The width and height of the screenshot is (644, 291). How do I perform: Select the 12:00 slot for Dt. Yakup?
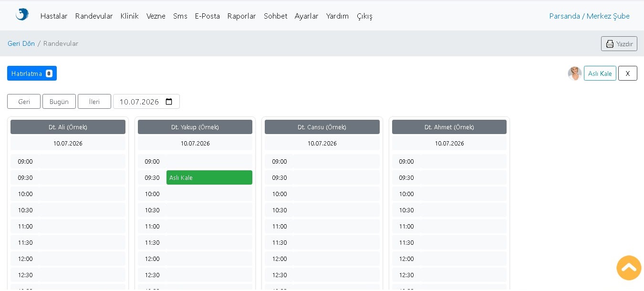pos(195,259)
